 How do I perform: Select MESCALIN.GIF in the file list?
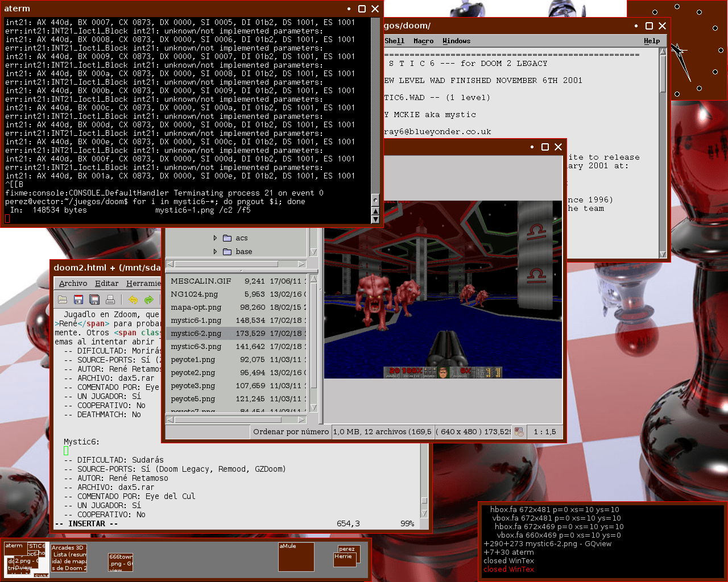(x=238, y=281)
